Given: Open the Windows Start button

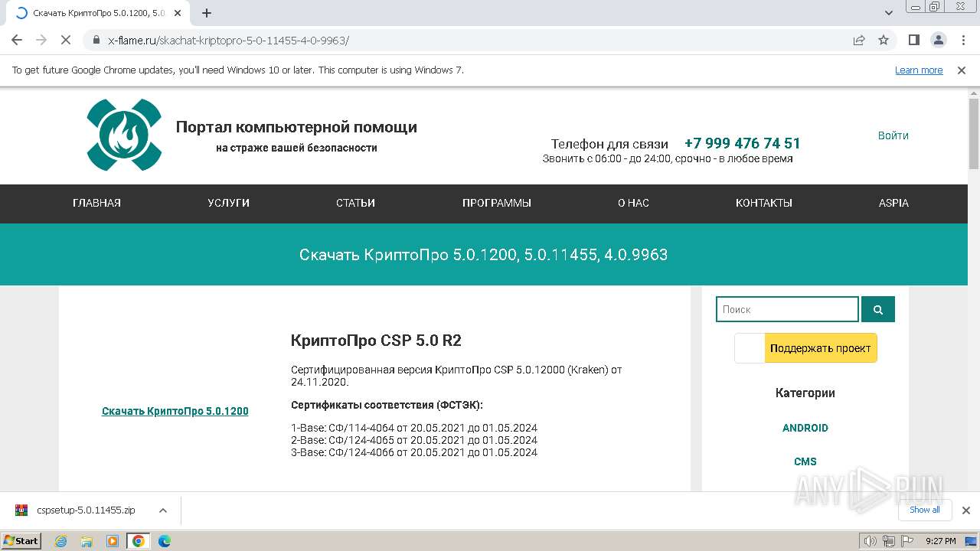Looking at the screenshot, I should click(x=21, y=541).
